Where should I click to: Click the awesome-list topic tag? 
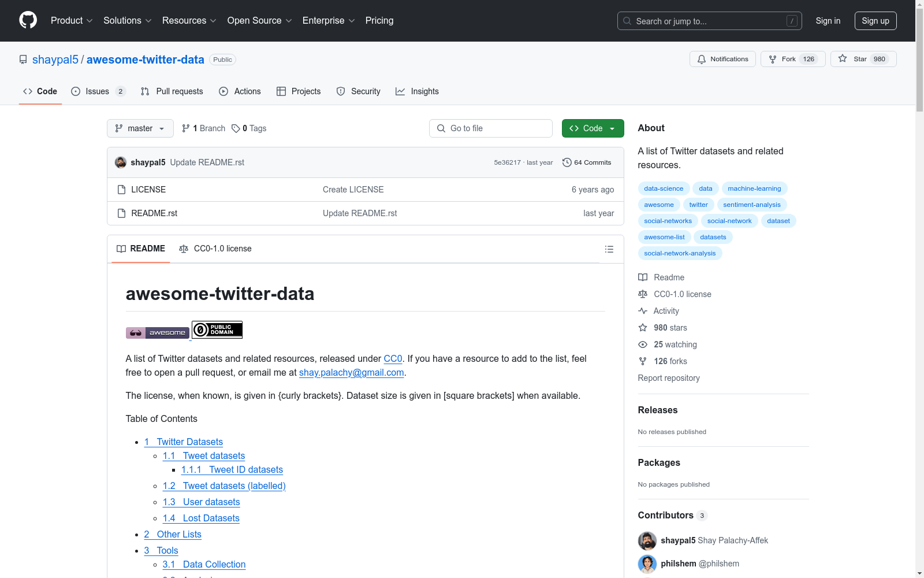[x=664, y=237]
